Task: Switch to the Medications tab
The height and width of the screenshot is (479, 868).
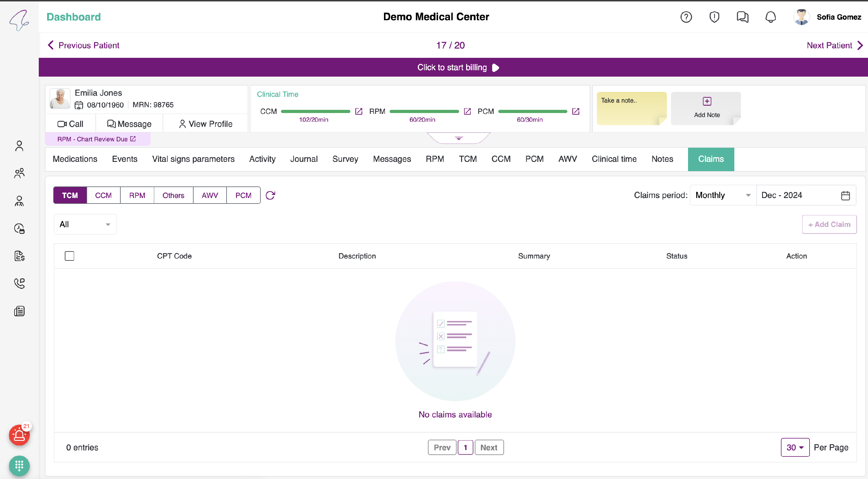Action: click(75, 159)
